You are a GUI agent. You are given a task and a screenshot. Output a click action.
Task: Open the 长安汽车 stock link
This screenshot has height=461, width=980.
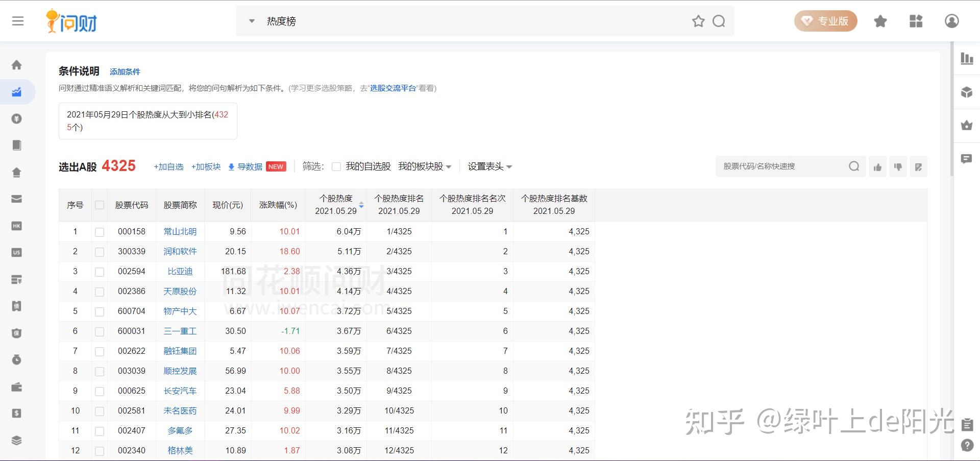point(180,391)
